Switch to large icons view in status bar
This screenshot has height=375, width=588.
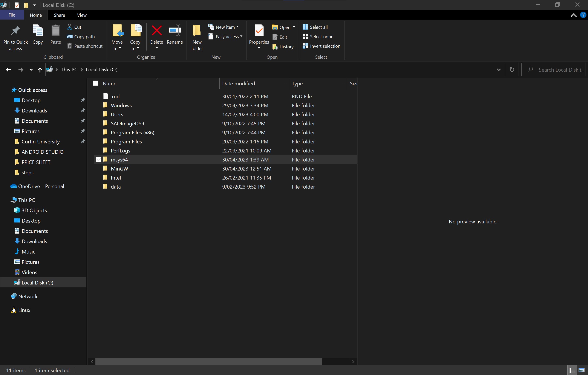[x=582, y=370]
